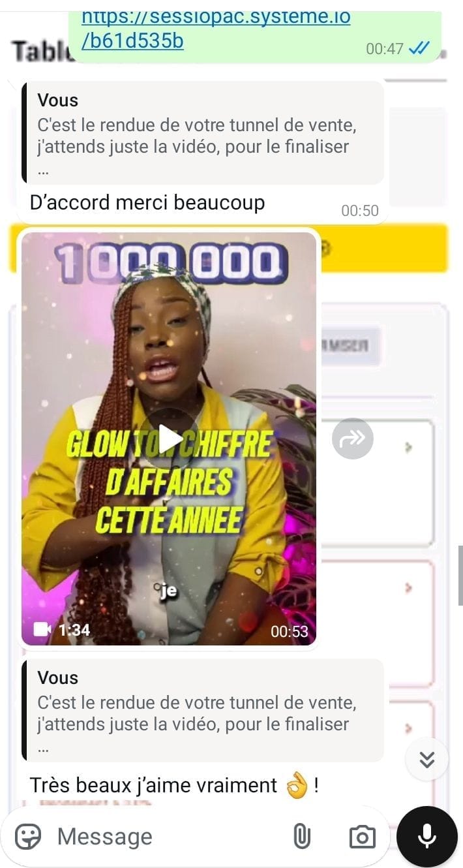Jump to latest messages with double-chevron button
463x868 pixels.
click(x=426, y=760)
